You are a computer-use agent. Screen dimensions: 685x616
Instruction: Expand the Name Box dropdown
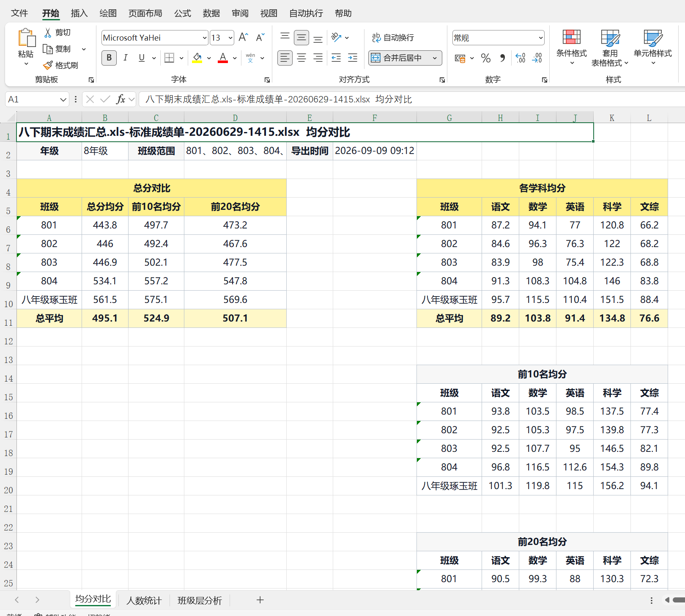(x=63, y=99)
